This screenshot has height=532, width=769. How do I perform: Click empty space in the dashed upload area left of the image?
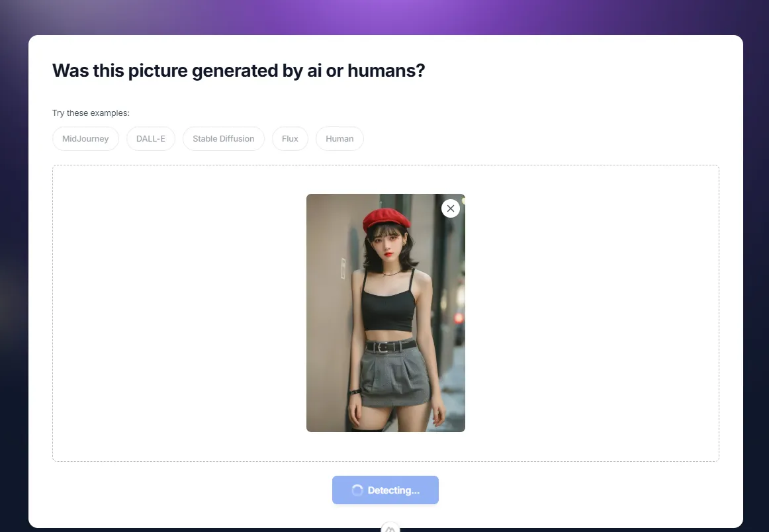point(179,312)
